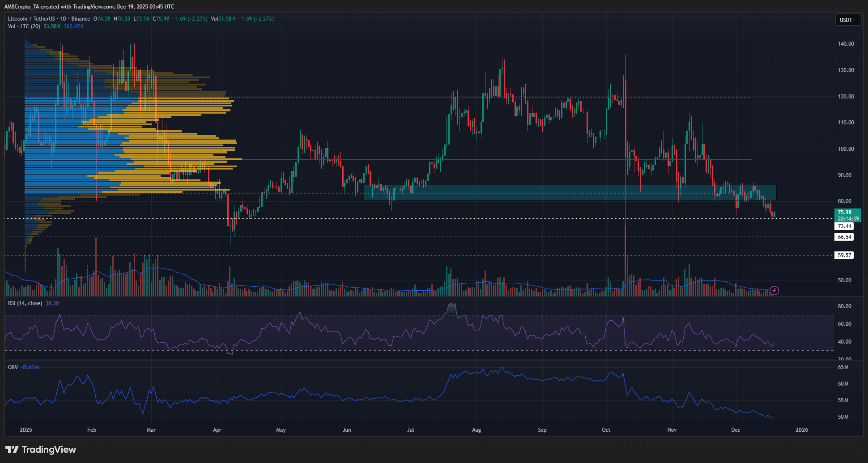Click the Binance exchange label
The width and height of the screenshot is (868, 463).
80,19
